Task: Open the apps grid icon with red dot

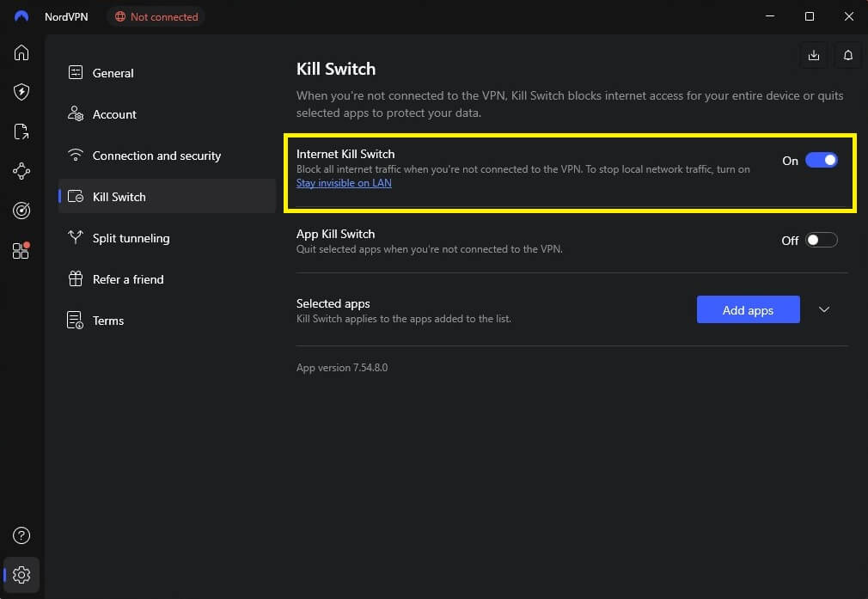Action: pos(21,250)
